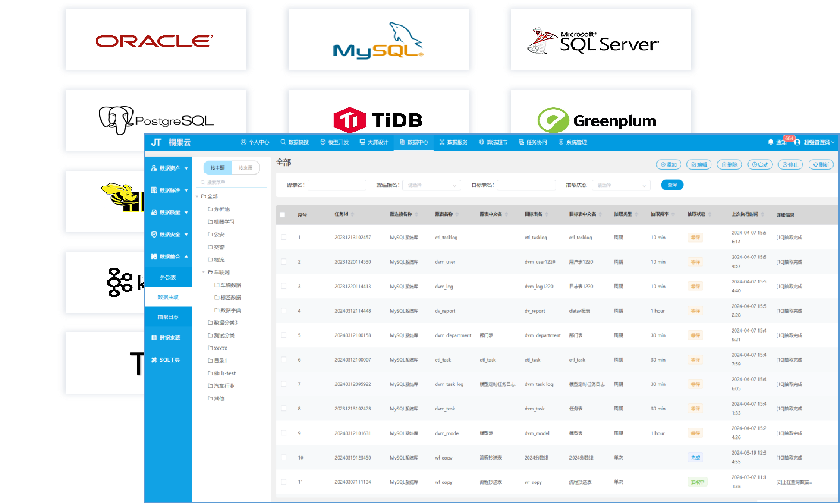Click the 编辑 button

coord(699,164)
